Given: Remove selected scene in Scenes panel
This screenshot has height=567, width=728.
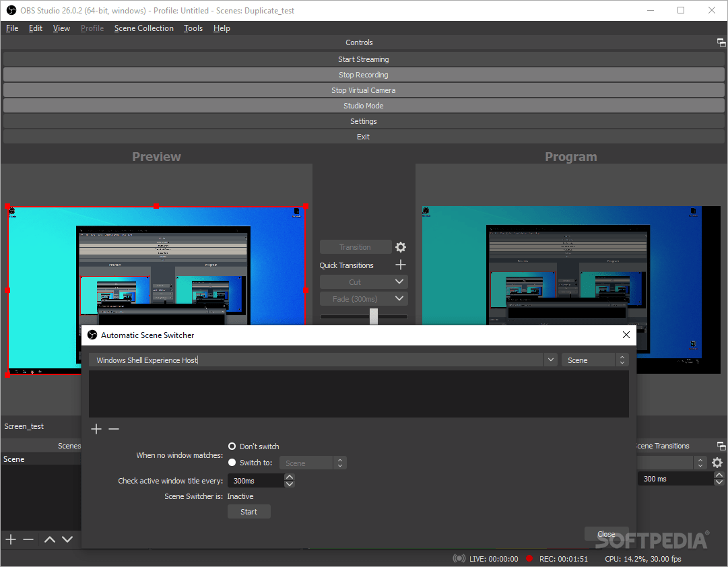Looking at the screenshot, I should pyautogui.click(x=28, y=539).
